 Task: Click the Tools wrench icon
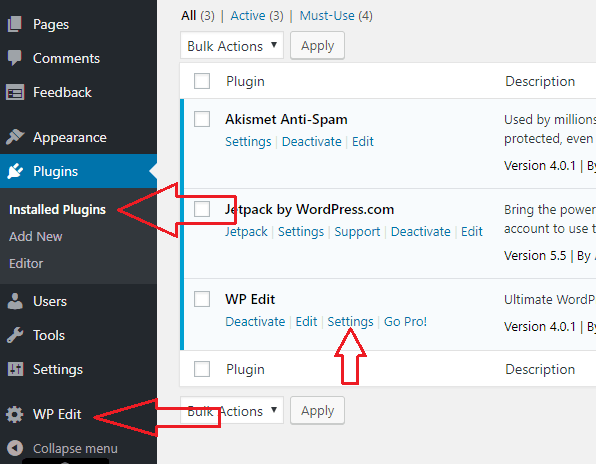[x=15, y=335]
